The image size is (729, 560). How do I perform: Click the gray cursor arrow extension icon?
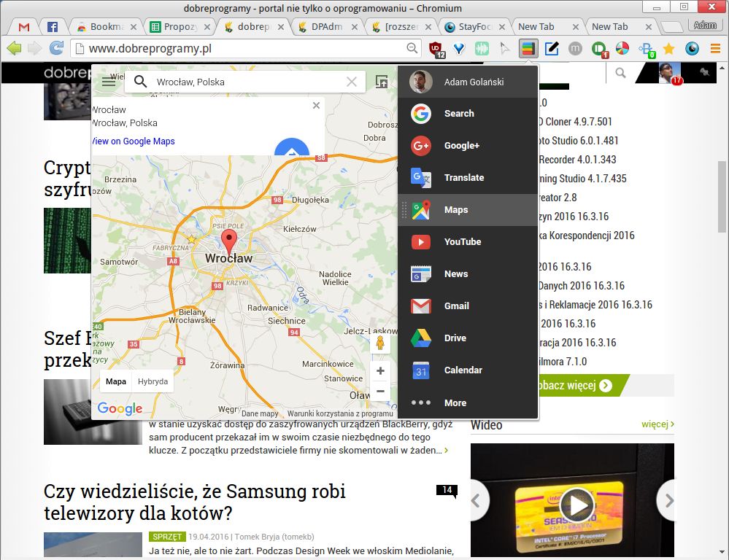point(504,48)
